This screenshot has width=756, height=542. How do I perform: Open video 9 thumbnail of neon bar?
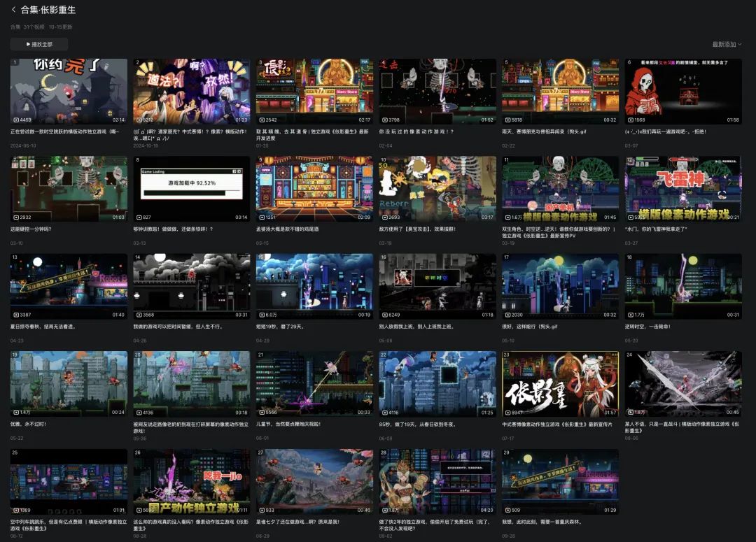[x=315, y=189]
